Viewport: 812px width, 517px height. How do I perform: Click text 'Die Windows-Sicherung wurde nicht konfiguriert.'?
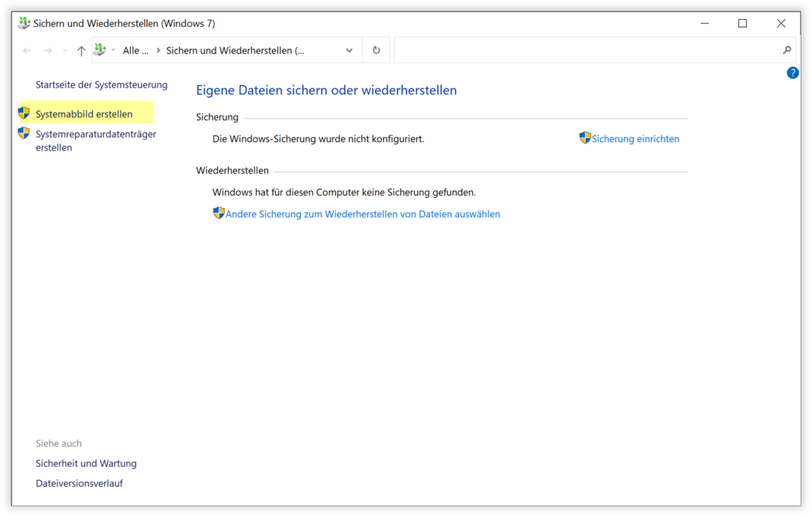tap(318, 139)
